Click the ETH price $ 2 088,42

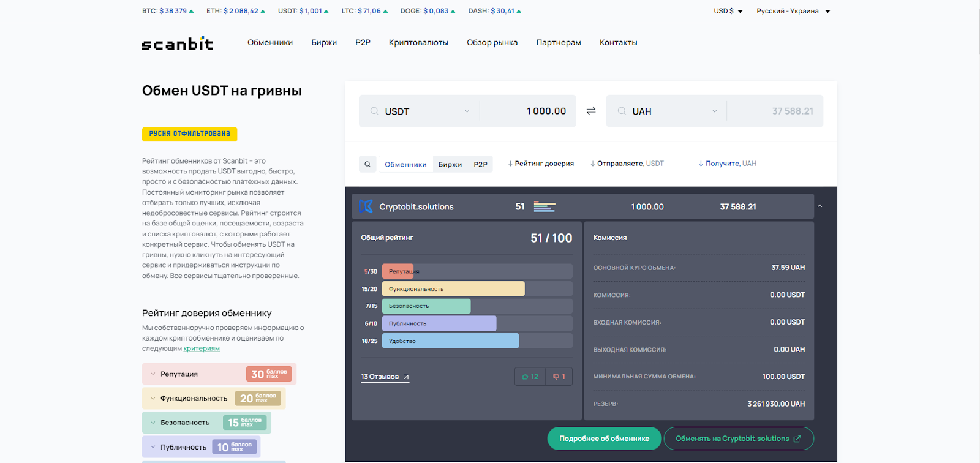click(x=241, y=11)
